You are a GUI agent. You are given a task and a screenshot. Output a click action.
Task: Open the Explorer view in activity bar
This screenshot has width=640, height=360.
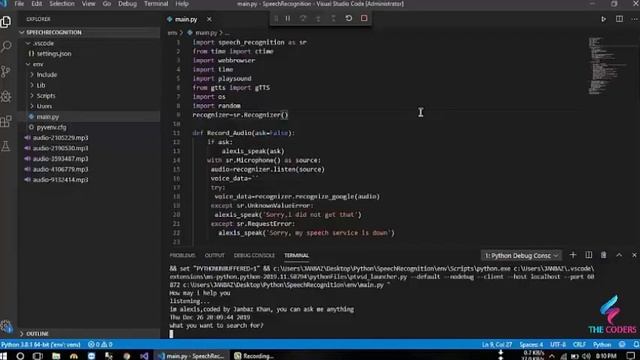6,21
